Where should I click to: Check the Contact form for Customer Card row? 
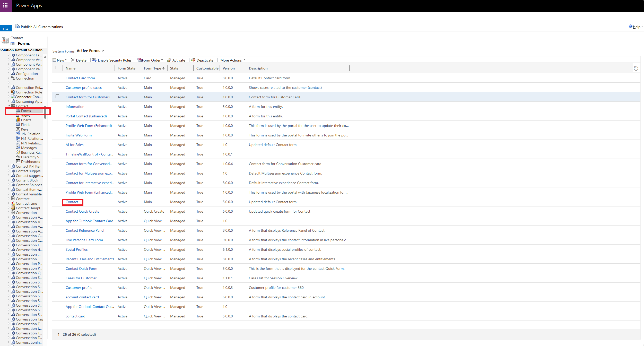57,97
